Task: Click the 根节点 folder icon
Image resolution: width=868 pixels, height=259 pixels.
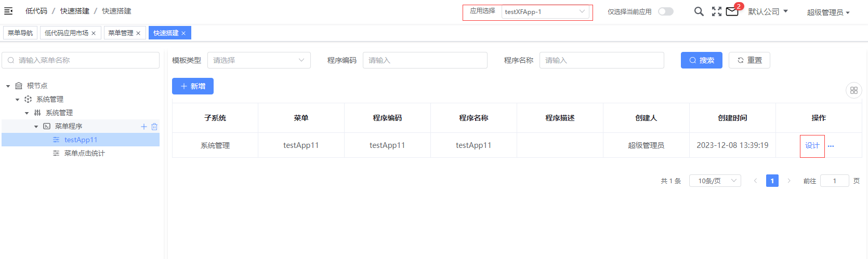Action: tap(19, 86)
